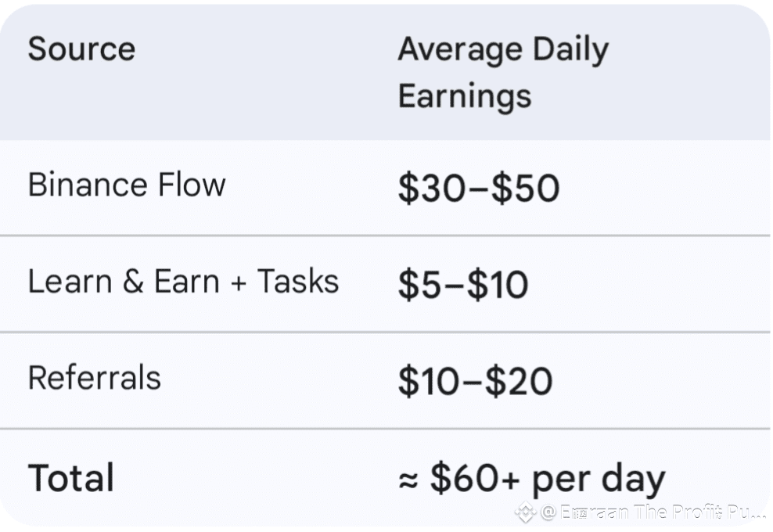This screenshot has width=773, height=532.
Task: Click the truncated ellipsis in watermark text
Action: point(757,515)
